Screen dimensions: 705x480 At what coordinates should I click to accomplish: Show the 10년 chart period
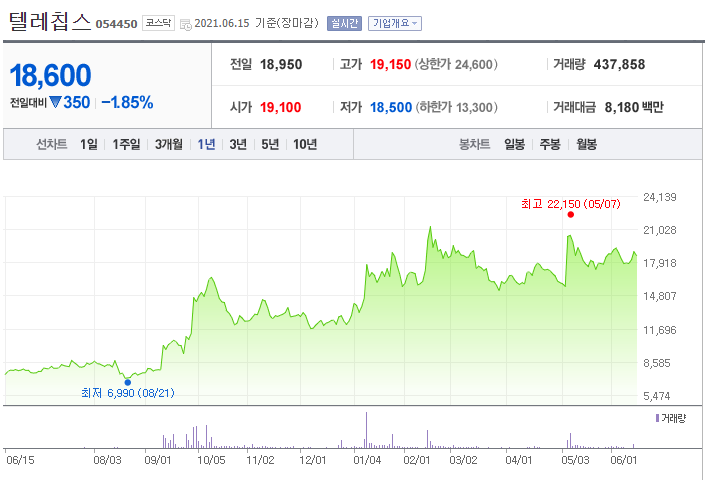(305, 144)
